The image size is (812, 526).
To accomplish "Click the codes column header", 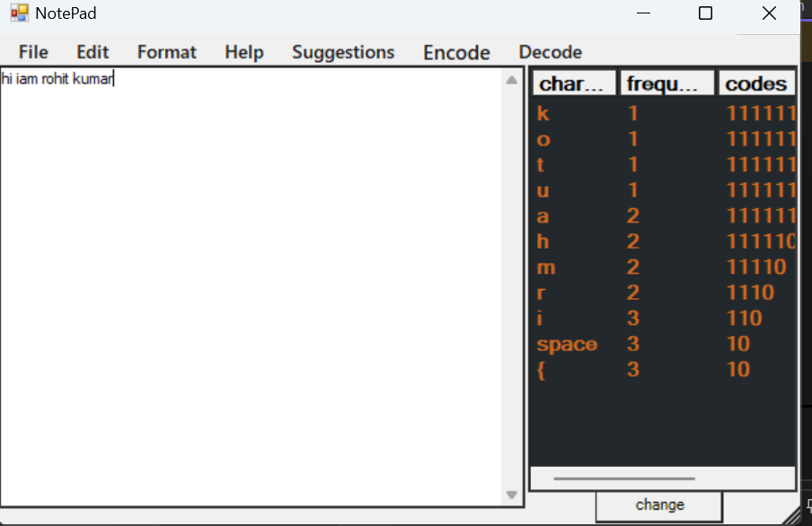I will point(756,82).
